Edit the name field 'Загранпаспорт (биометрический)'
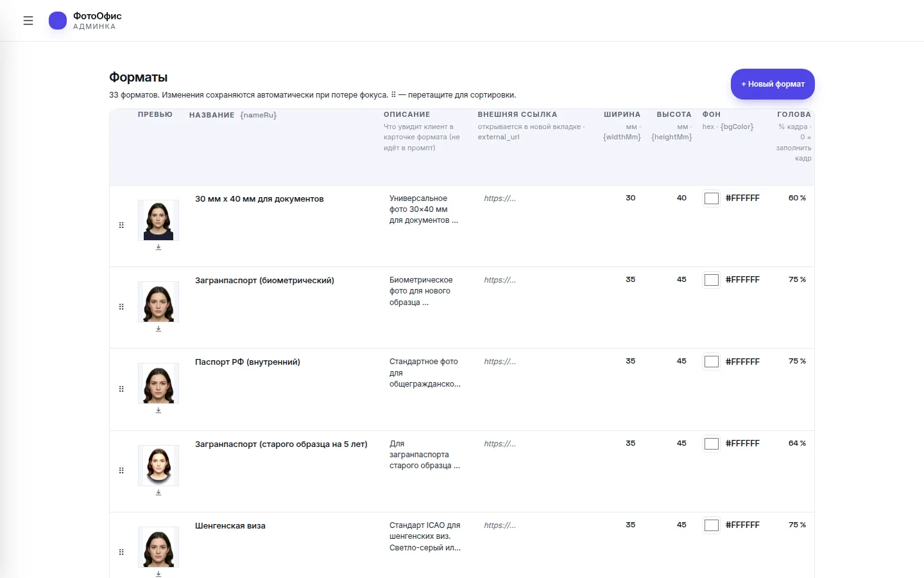The image size is (924, 578). pos(283,281)
